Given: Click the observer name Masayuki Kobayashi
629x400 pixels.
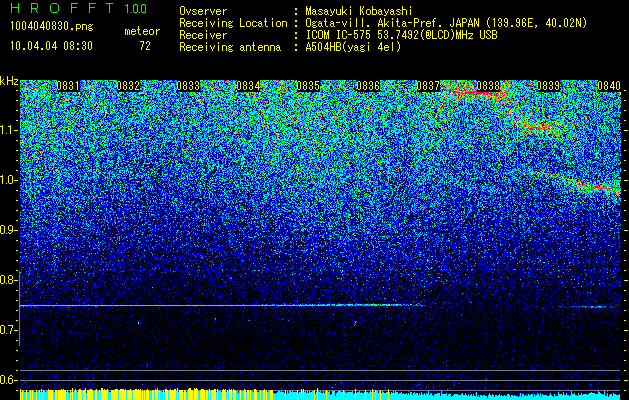Looking at the screenshot, I should click(x=359, y=12).
